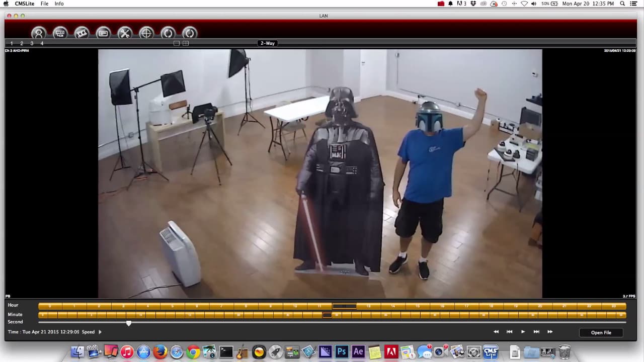The width and height of the screenshot is (644, 362).
Task: Click the device list monitor toolbar icon
Action: point(60,33)
